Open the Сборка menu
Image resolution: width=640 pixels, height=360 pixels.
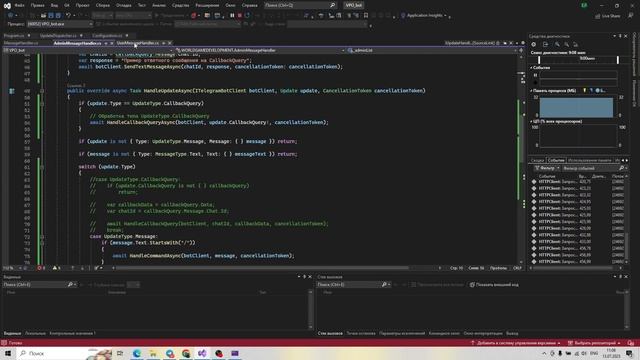tap(103, 5)
